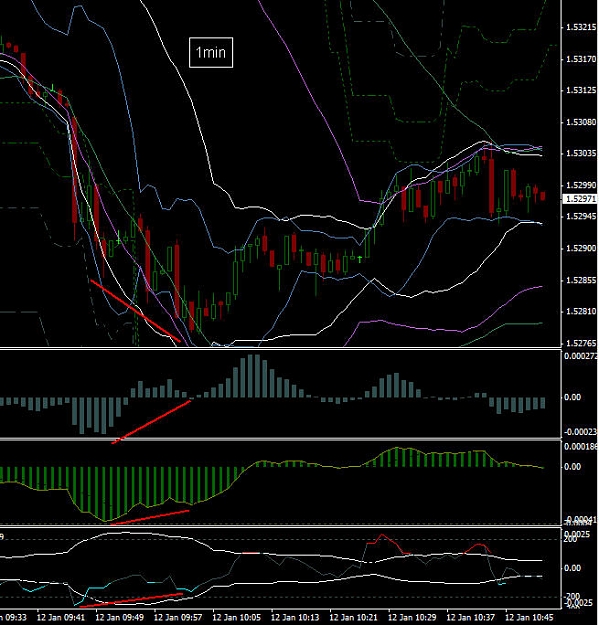Select the 1.53215 price axis label
599x625 pixels.
581,28
